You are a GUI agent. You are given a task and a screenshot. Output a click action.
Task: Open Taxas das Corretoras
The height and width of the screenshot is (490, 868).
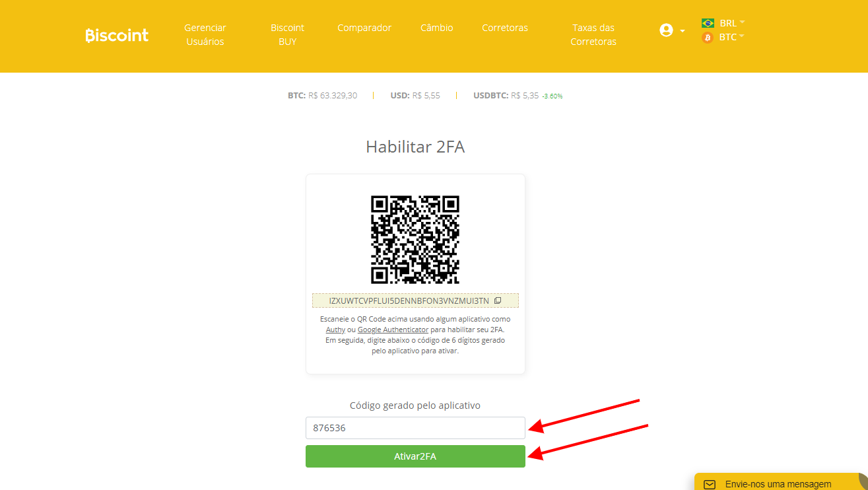(593, 34)
